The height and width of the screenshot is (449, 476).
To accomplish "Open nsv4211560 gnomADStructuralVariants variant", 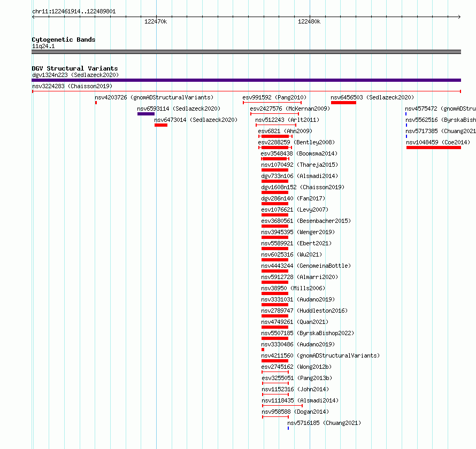I will coord(320,355).
